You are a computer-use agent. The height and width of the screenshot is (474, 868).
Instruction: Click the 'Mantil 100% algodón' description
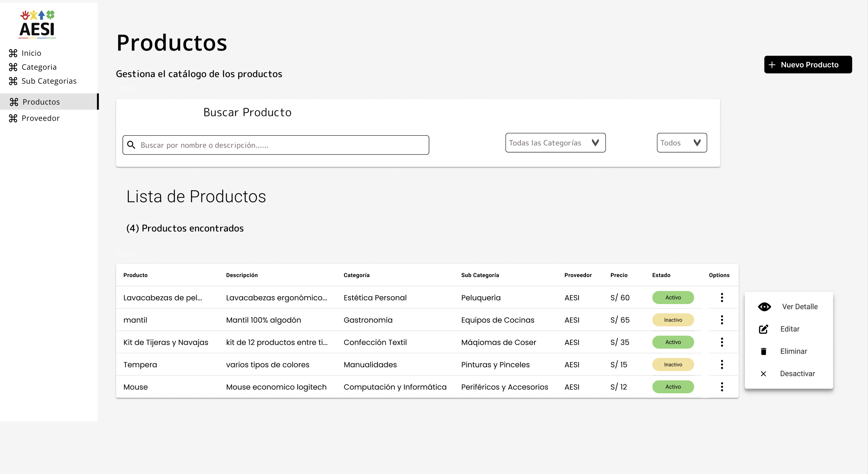click(264, 320)
